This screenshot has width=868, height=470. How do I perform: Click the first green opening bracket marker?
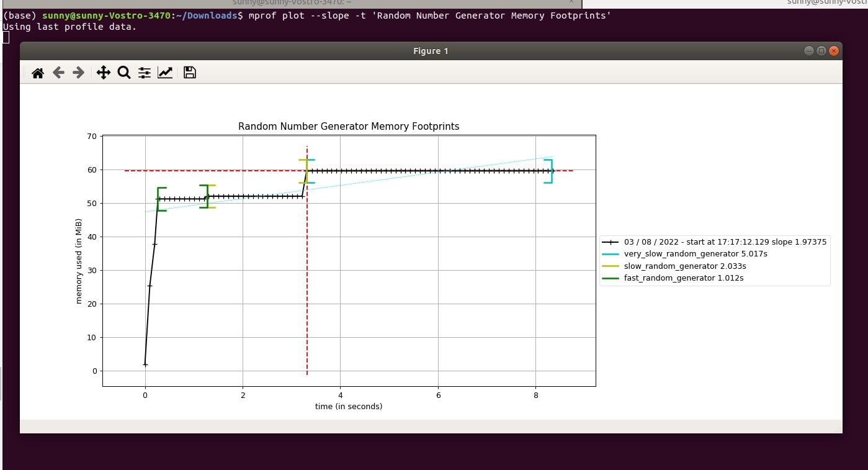tap(161, 199)
